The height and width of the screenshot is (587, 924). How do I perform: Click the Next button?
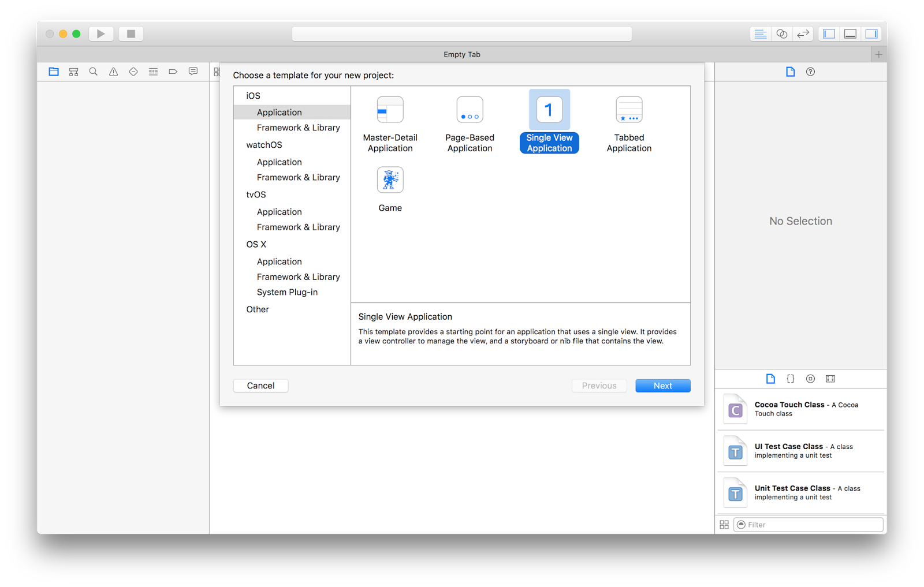[663, 386]
